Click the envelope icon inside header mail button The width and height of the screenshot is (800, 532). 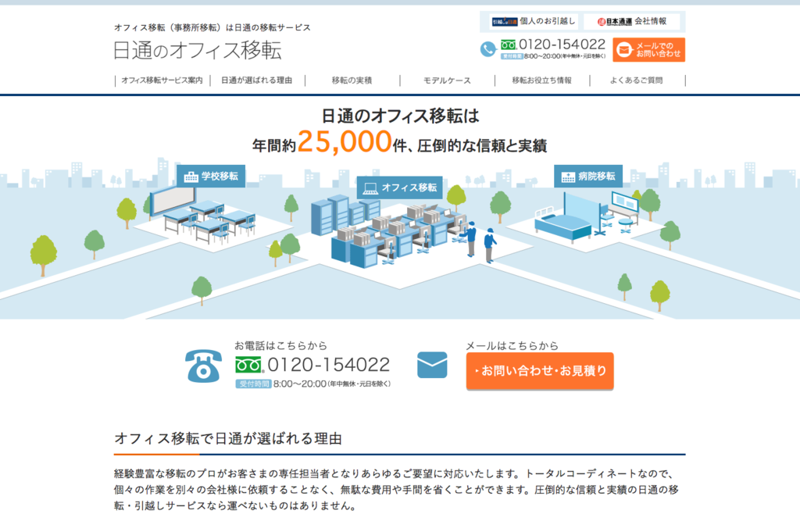[624, 49]
